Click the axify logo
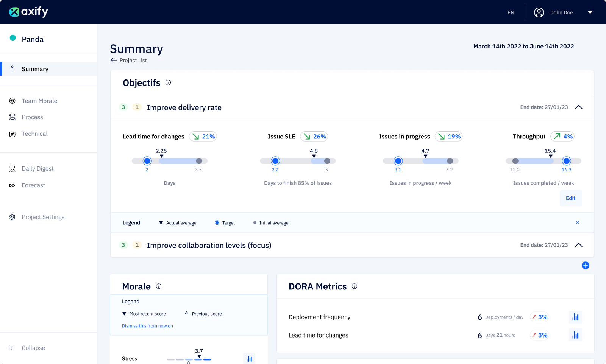This screenshot has width=606, height=364. coord(29,12)
